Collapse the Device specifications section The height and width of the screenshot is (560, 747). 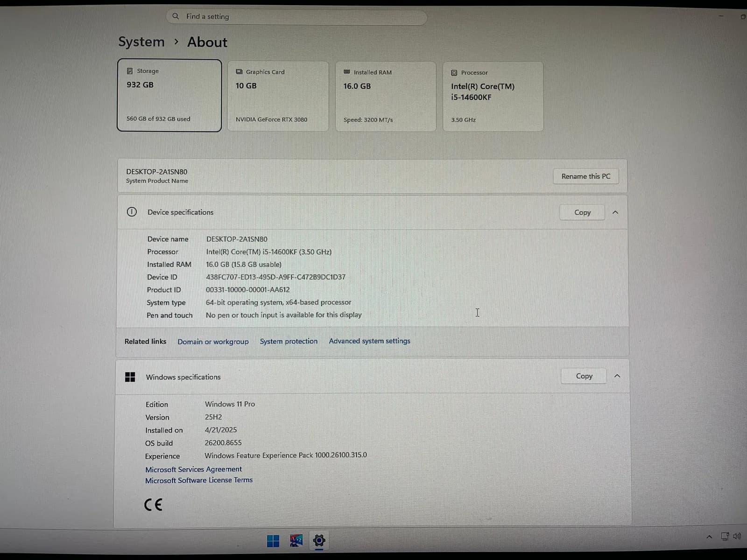point(615,212)
